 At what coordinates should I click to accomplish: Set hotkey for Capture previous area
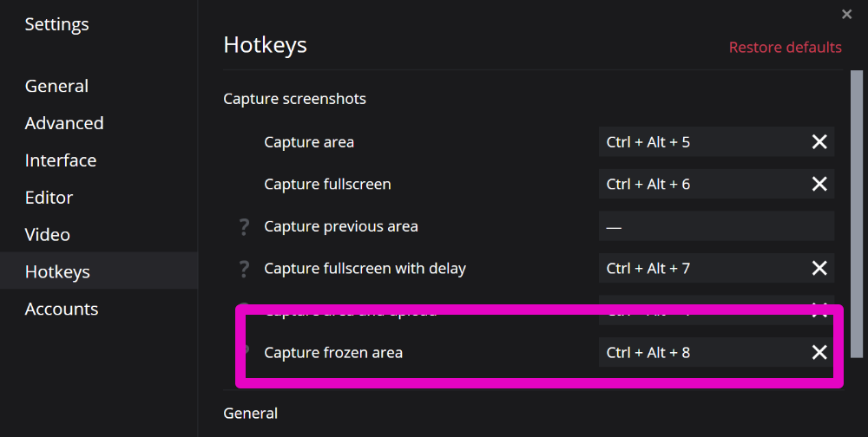[x=716, y=226]
